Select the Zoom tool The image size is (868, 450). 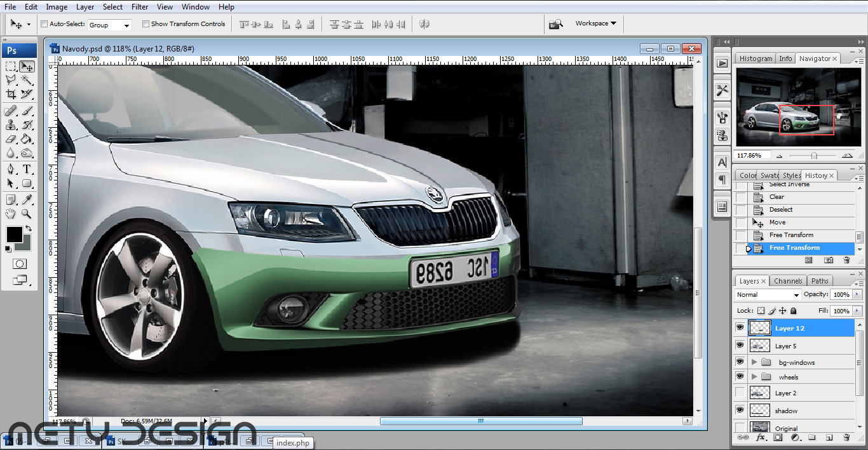(x=27, y=214)
